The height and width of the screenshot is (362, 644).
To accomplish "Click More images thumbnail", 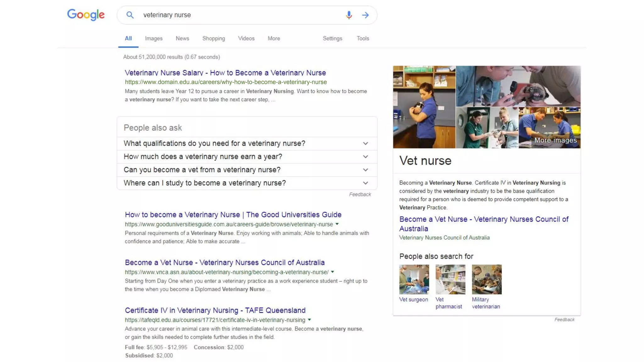I will click(x=549, y=128).
